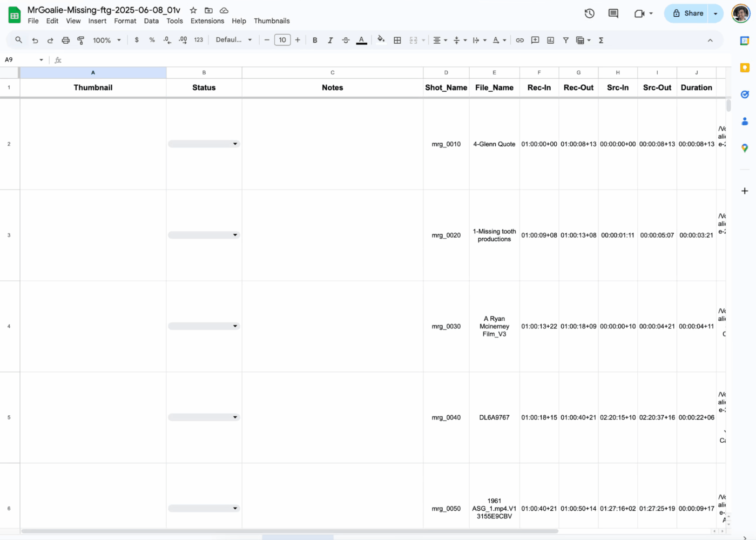Open the Insert menu
The width and height of the screenshot is (756, 540).
(97, 21)
